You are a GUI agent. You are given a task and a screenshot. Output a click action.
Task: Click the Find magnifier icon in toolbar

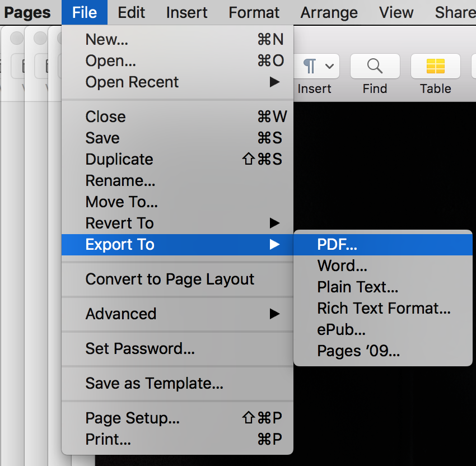(x=375, y=67)
